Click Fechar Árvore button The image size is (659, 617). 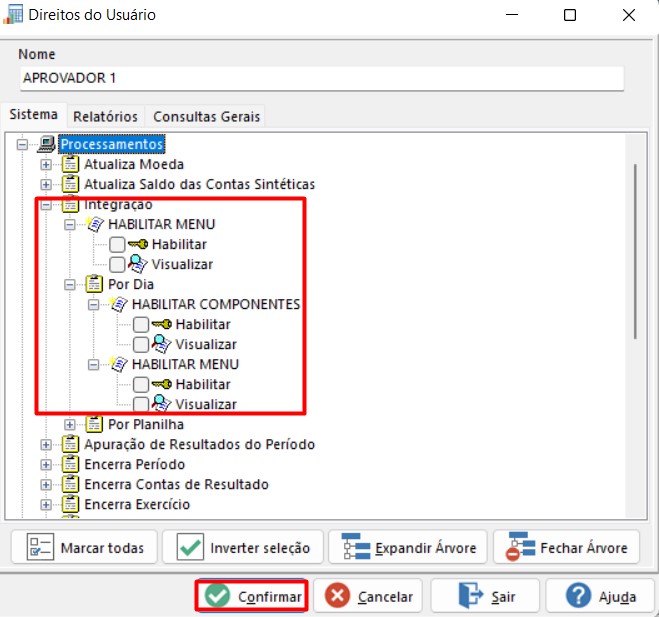coord(567,547)
